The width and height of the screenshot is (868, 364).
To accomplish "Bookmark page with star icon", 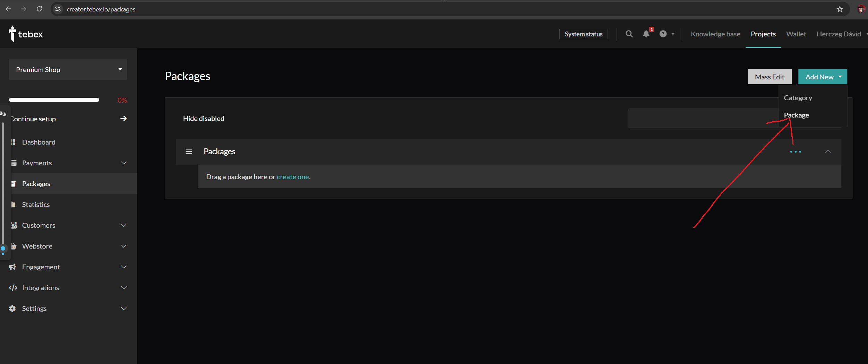I will pos(840,9).
